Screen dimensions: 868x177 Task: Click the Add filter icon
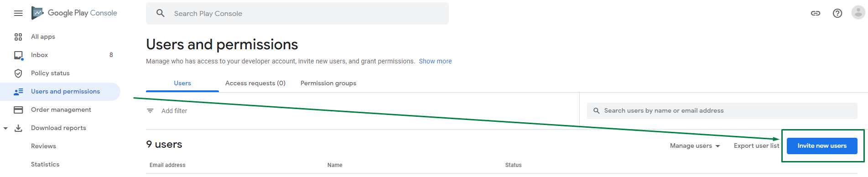[150, 111]
